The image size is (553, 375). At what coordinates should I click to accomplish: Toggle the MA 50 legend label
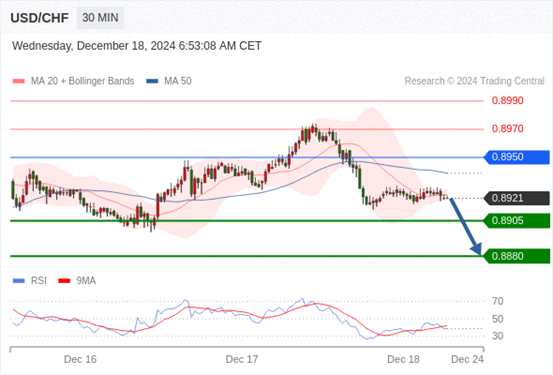(178, 81)
